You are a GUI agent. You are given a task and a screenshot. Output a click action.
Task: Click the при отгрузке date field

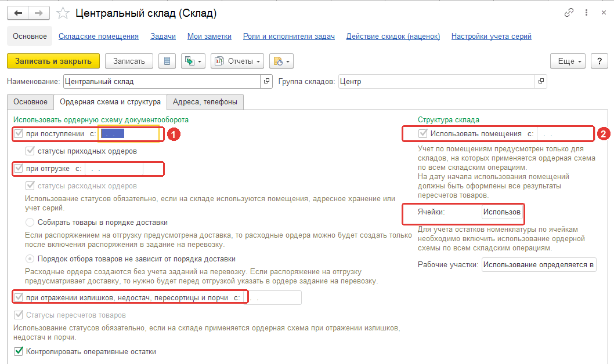(x=114, y=169)
